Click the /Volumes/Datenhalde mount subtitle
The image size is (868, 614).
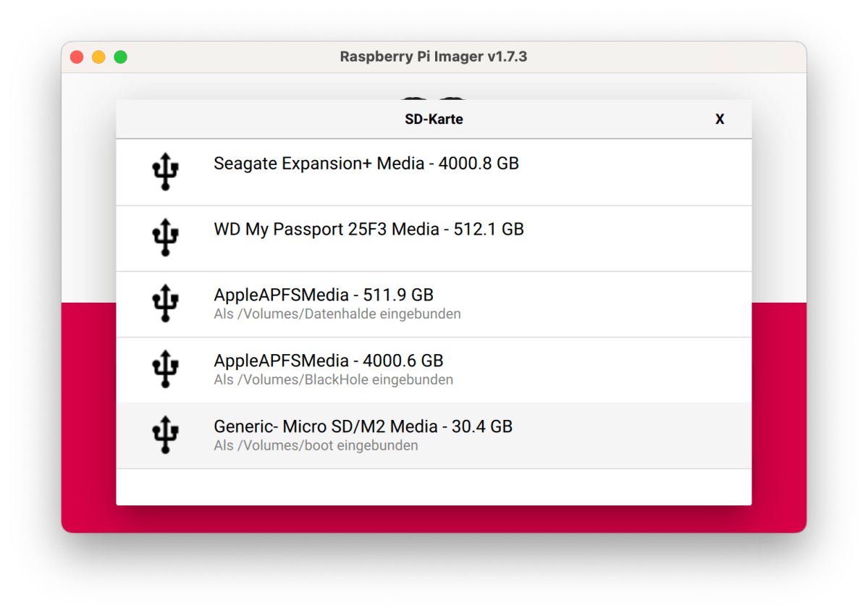click(x=337, y=314)
